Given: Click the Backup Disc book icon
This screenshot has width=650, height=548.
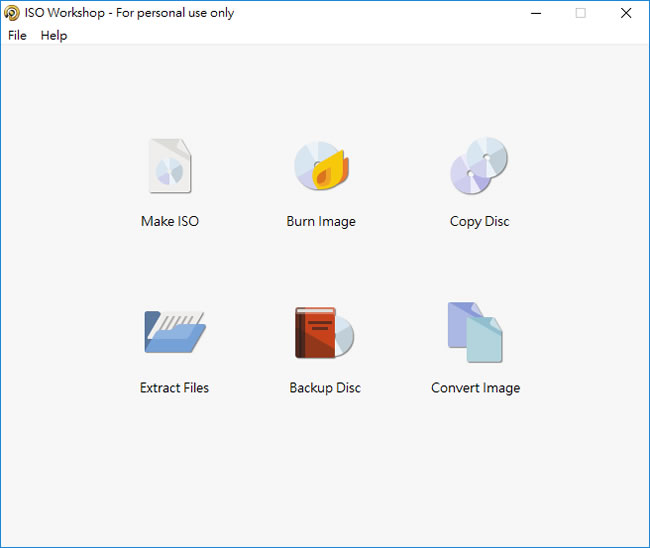Looking at the screenshot, I should [324, 333].
